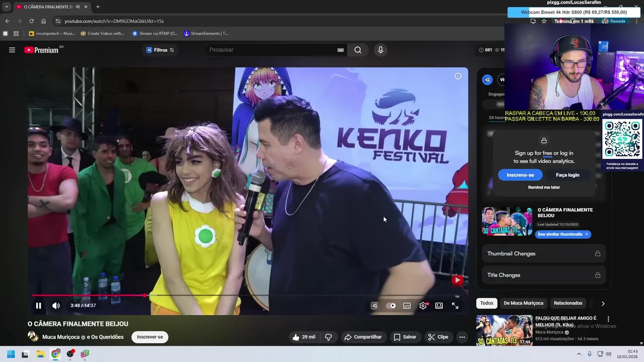Open the StreamElements bookmark
The height and width of the screenshot is (362, 644).
205,34
